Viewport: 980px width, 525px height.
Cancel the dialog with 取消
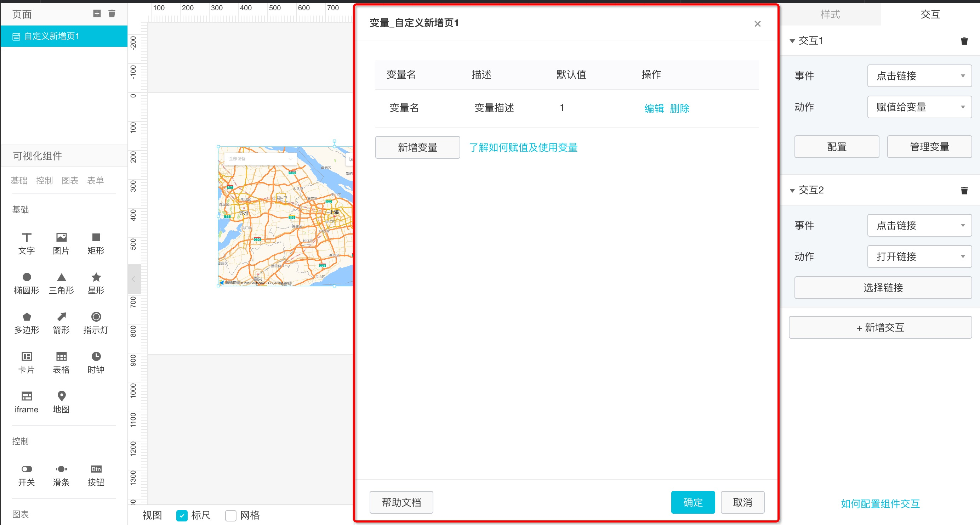click(742, 502)
